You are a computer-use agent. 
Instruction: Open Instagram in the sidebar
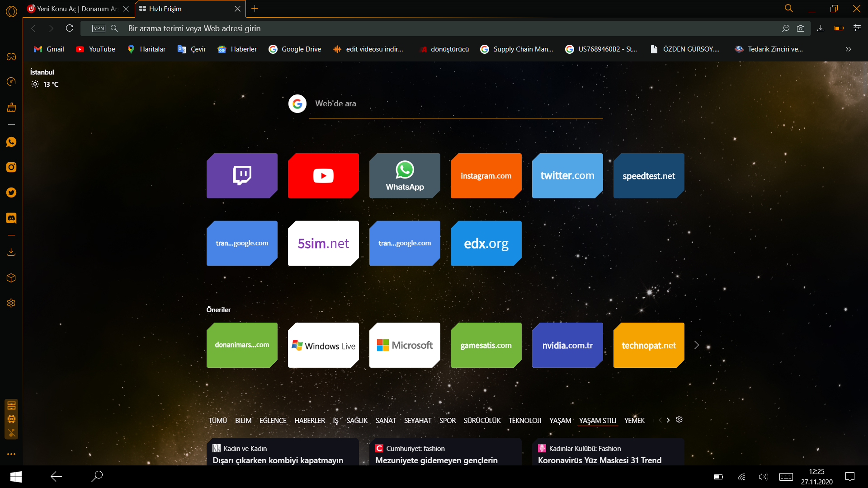11,167
